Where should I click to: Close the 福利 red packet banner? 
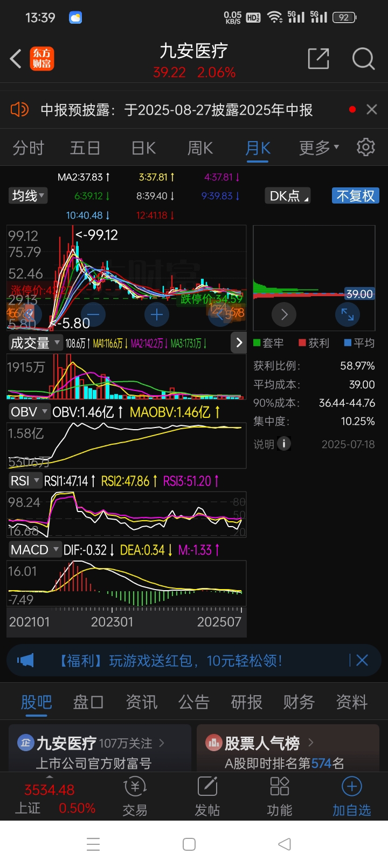362,660
